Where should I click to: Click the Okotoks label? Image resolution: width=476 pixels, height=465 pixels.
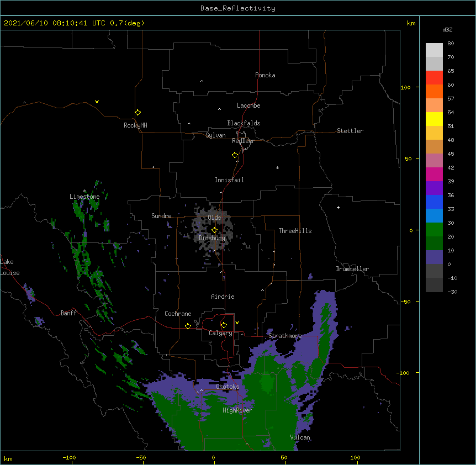click(228, 387)
